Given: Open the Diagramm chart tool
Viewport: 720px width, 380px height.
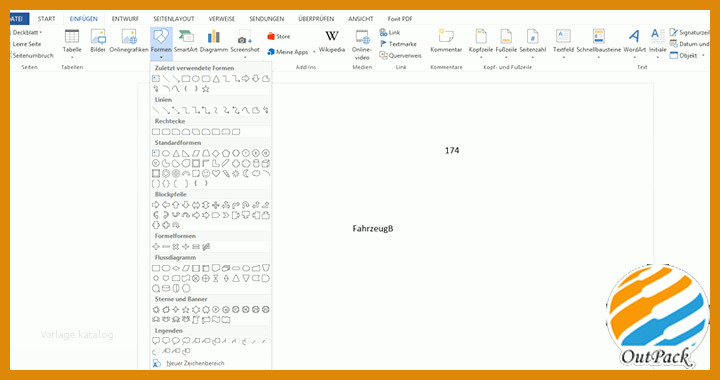Looking at the screenshot, I should (214, 41).
